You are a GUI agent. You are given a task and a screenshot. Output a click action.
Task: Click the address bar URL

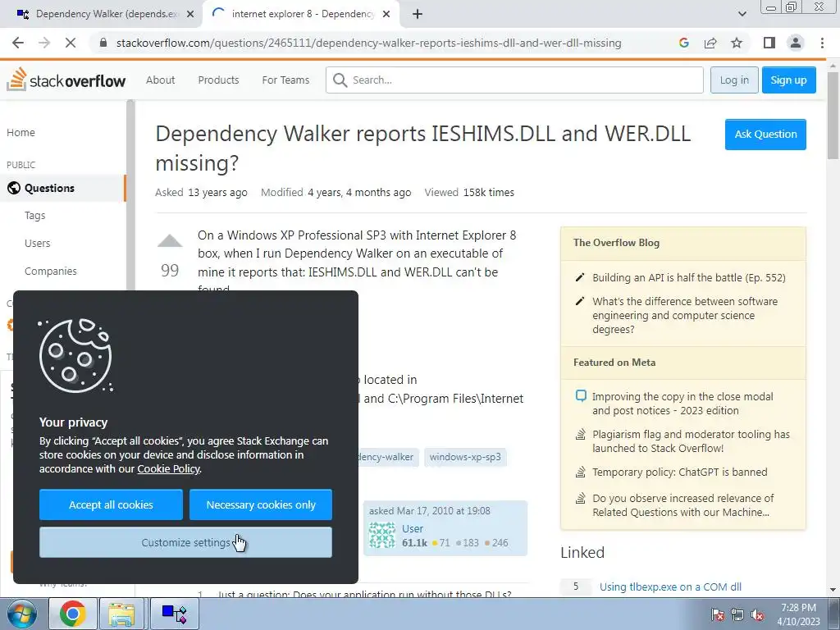pyautogui.click(x=368, y=43)
